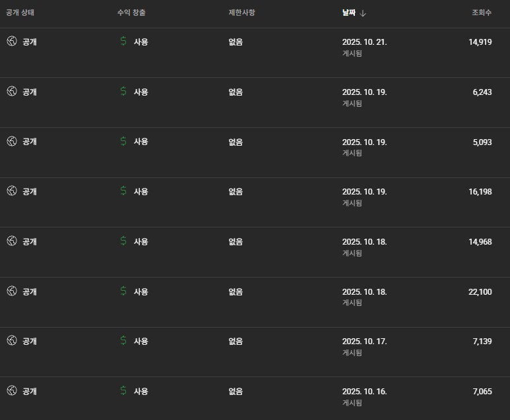The image size is (510, 420).
Task: Click the 16,198 view count
Action: click(480, 191)
